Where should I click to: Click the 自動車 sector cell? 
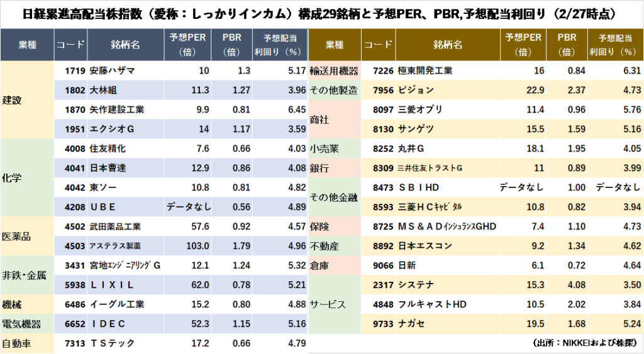tap(27, 343)
